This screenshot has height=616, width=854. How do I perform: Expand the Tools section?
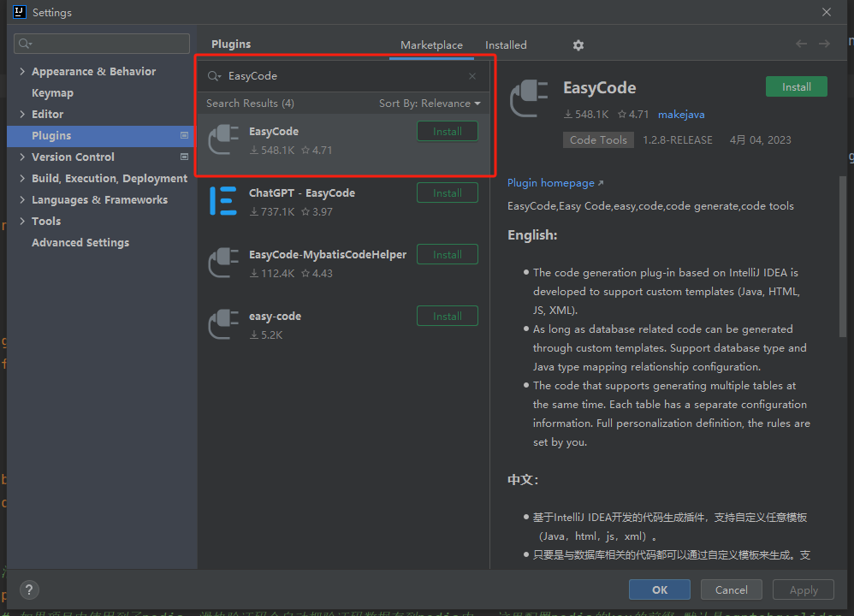(x=22, y=221)
